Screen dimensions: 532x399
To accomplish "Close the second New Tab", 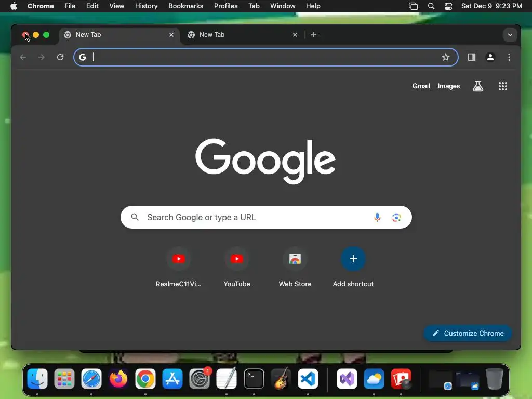I will pos(295,35).
